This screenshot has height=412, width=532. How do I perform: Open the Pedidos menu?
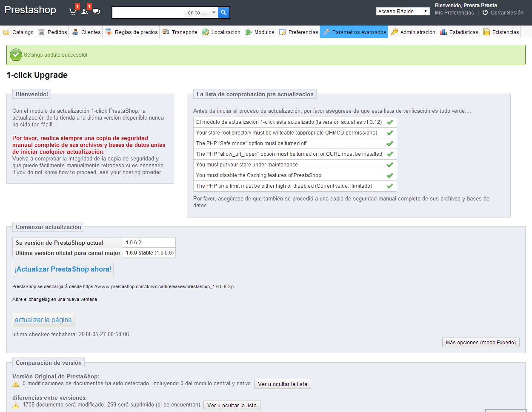click(x=53, y=32)
